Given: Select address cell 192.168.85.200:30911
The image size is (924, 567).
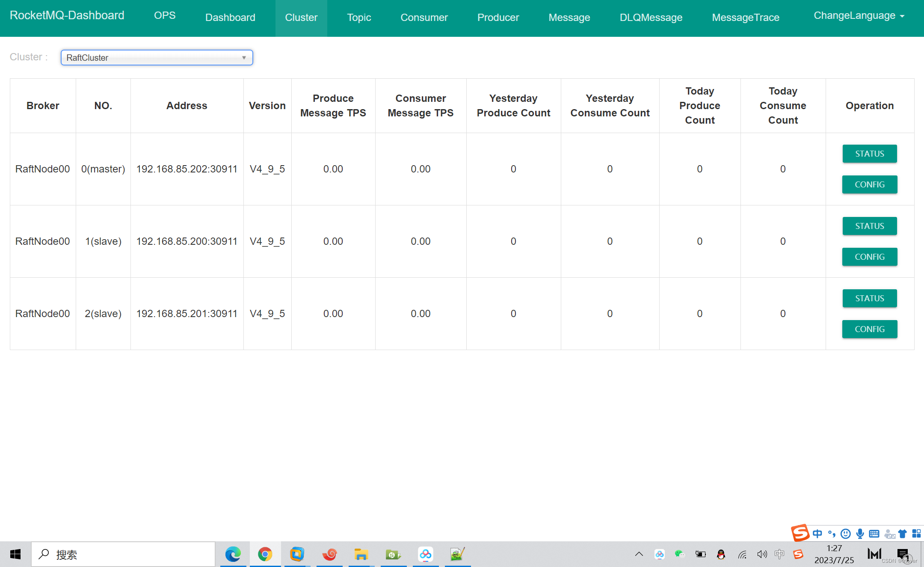Looking at the screenshot, I should pos(187,241).
